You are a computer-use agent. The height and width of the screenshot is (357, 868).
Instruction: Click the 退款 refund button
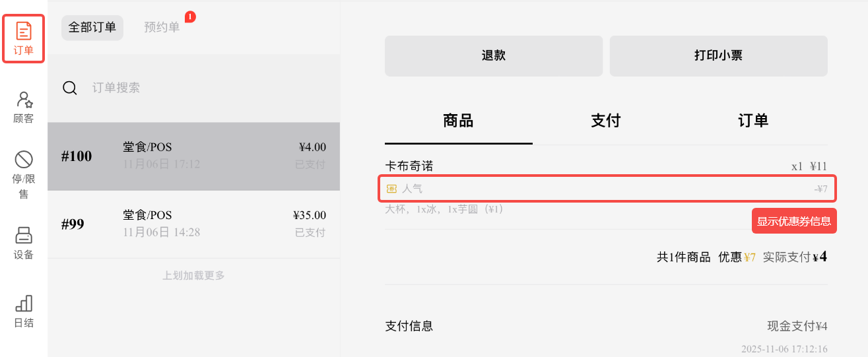point(494,55)
